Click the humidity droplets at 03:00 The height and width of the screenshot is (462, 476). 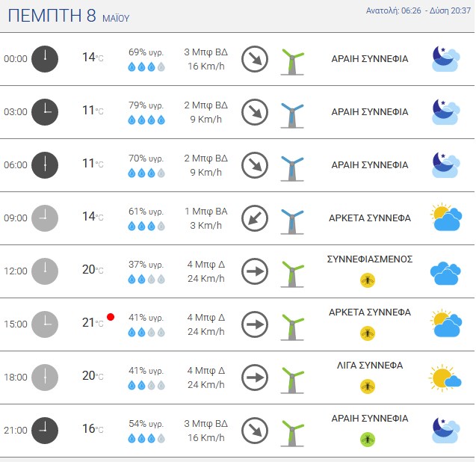pyautogui.click(x=146, y=120)
